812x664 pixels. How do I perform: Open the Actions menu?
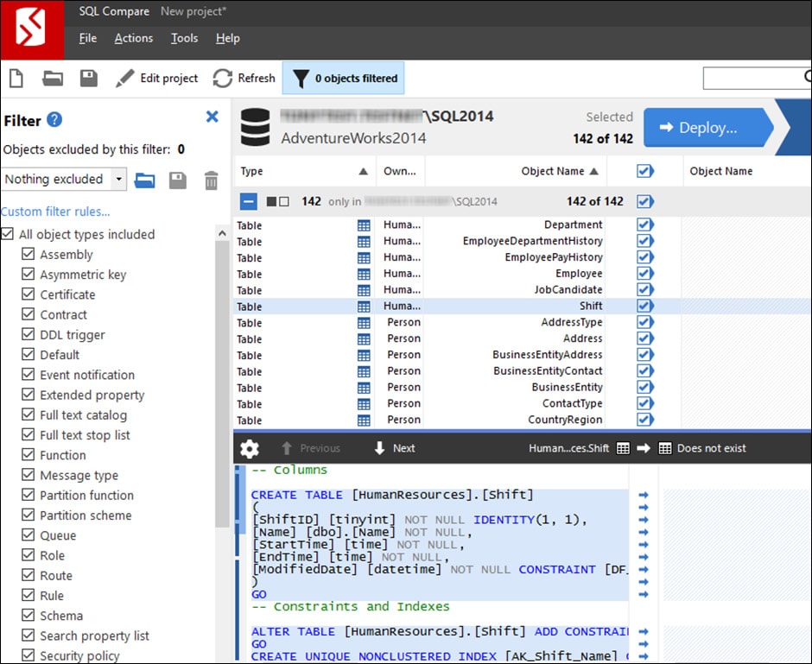pyautogui.click(x=133, y=38)
